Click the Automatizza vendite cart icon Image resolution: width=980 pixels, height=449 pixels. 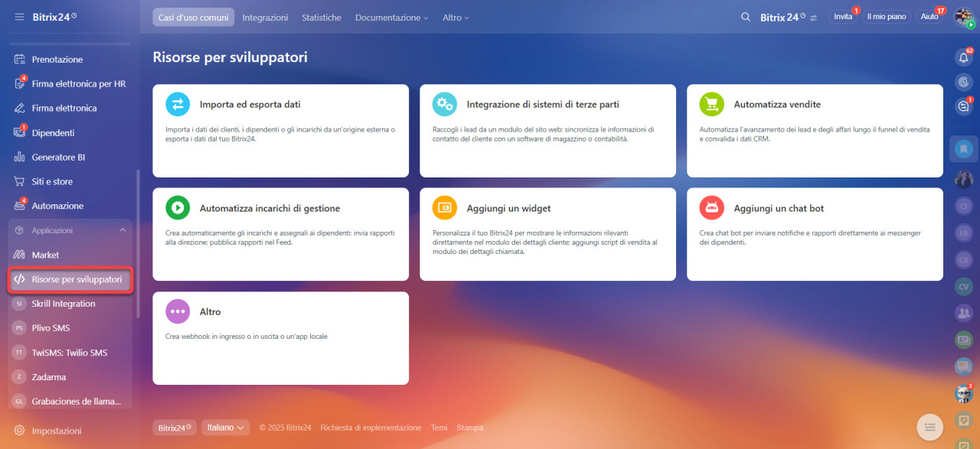click(x=712, y=104)
